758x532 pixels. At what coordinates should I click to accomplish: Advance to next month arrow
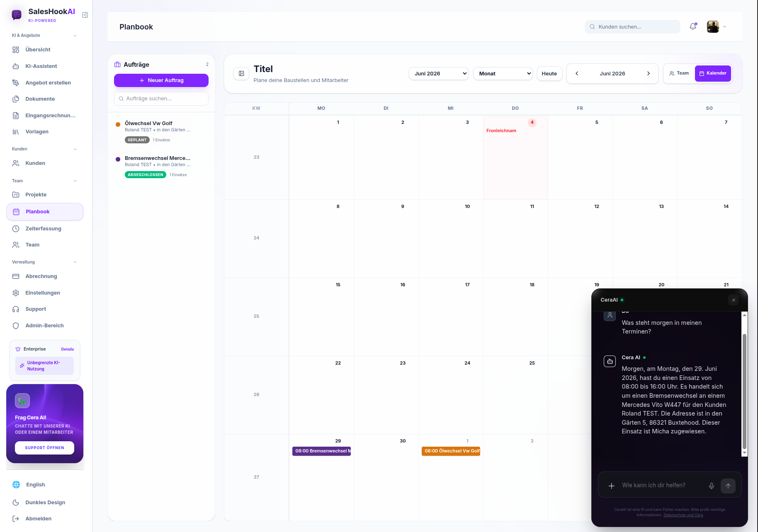tap(649, 73)
